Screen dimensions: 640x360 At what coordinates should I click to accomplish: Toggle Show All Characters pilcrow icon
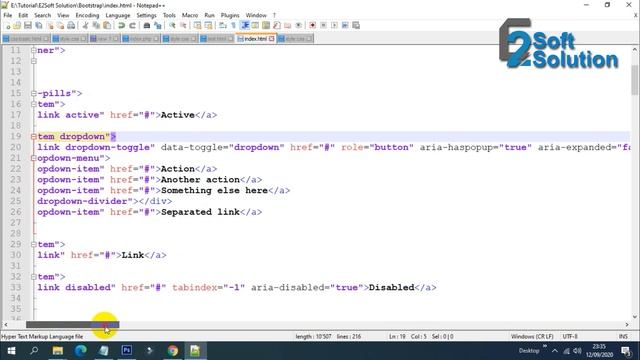[x=233, y=25]
